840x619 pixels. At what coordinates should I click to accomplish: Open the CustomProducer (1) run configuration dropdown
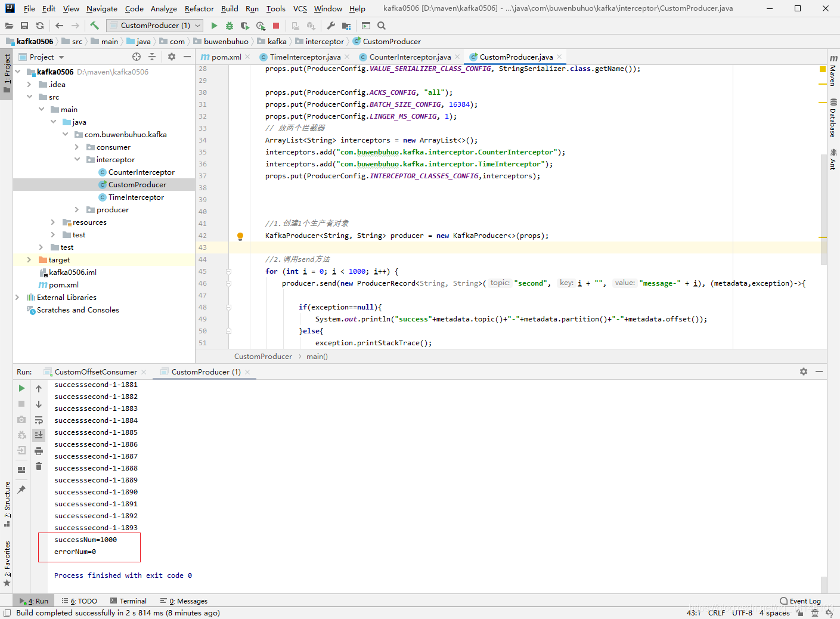tap(154, 26)
